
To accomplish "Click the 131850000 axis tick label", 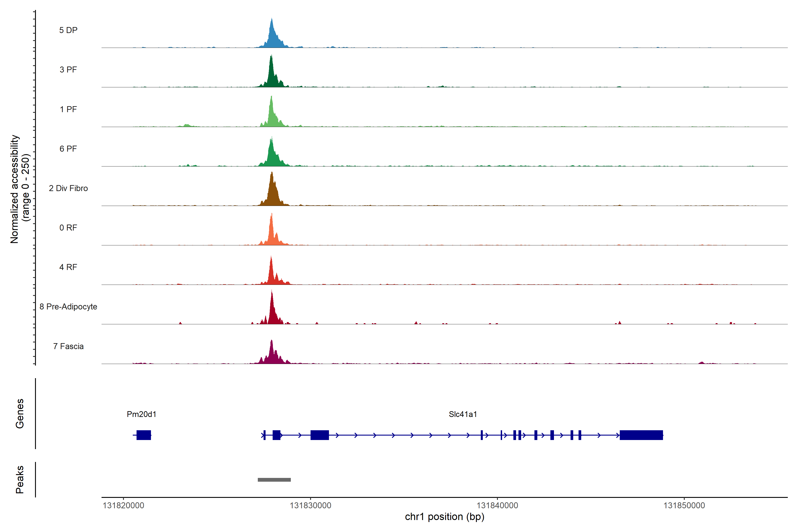I will (684, 506).
